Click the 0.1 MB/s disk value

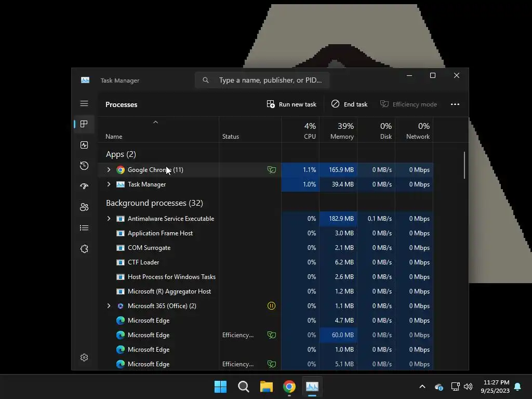[379, 219]
